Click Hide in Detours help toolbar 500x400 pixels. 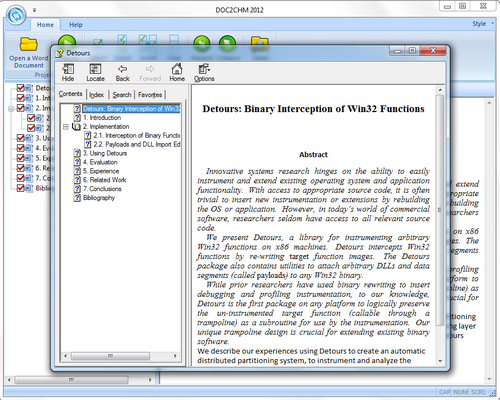pyautogui.click(x=68, y=72)
